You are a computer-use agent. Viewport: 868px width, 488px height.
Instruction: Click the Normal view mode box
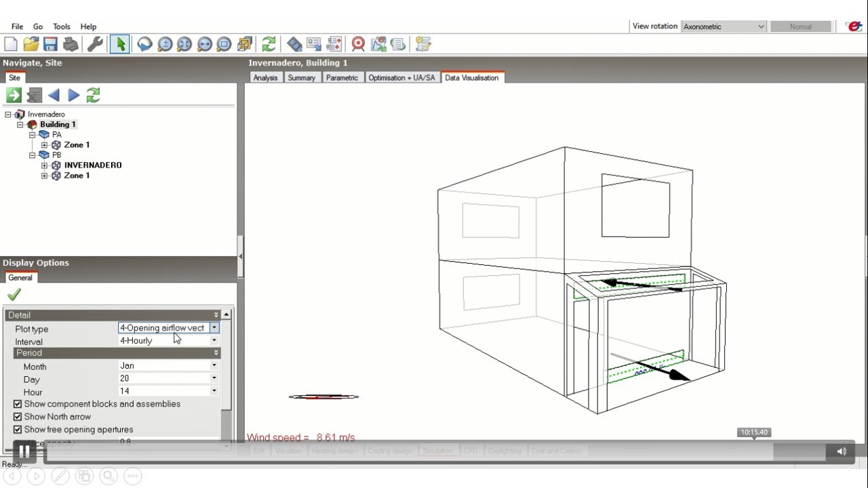pos(801,26)
